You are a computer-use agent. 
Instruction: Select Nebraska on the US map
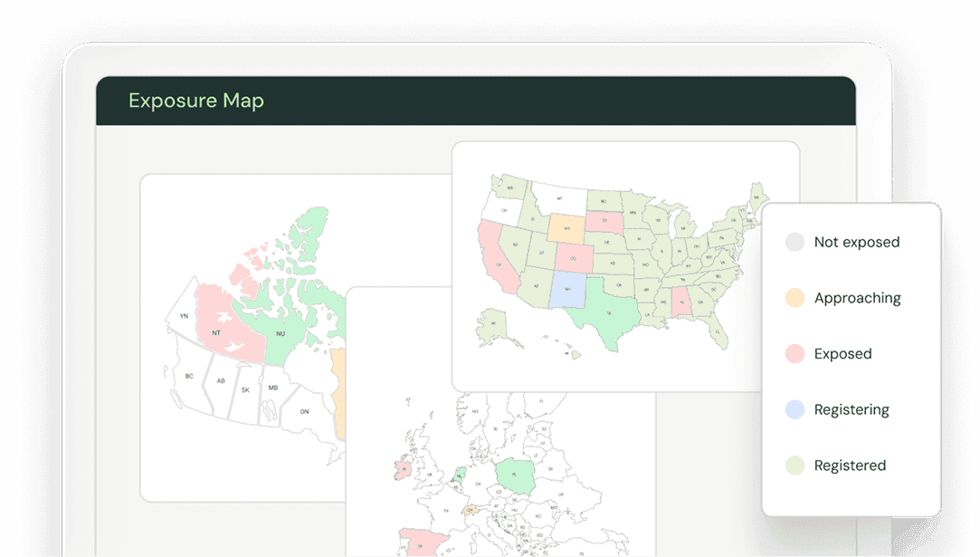[x=606, y=242]
